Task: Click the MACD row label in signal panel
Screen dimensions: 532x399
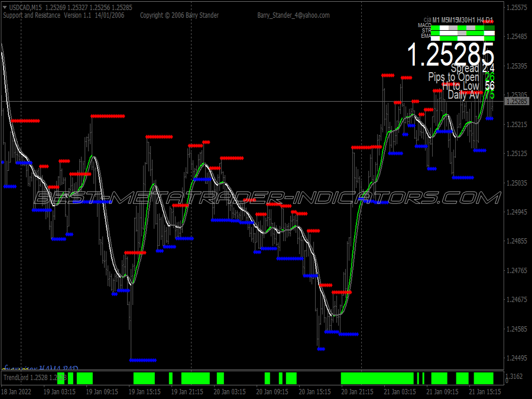Action: coord(424,25)
